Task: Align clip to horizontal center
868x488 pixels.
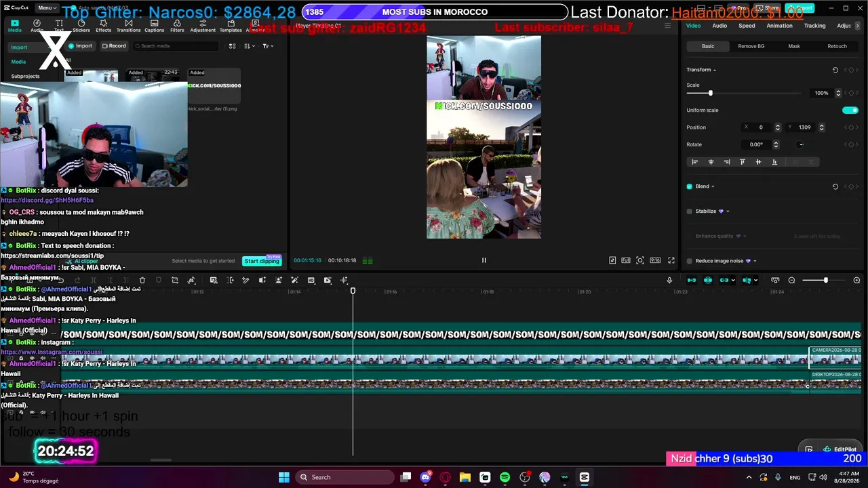Action: point(711,162)
